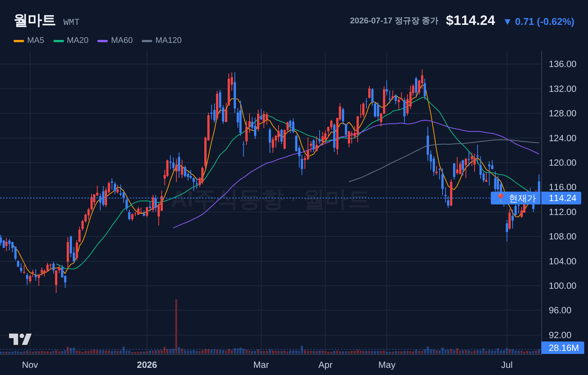Click the Apr time axis label
Image resolution: width=588 pixels, height=375 pixels.
tap(325, 365)
